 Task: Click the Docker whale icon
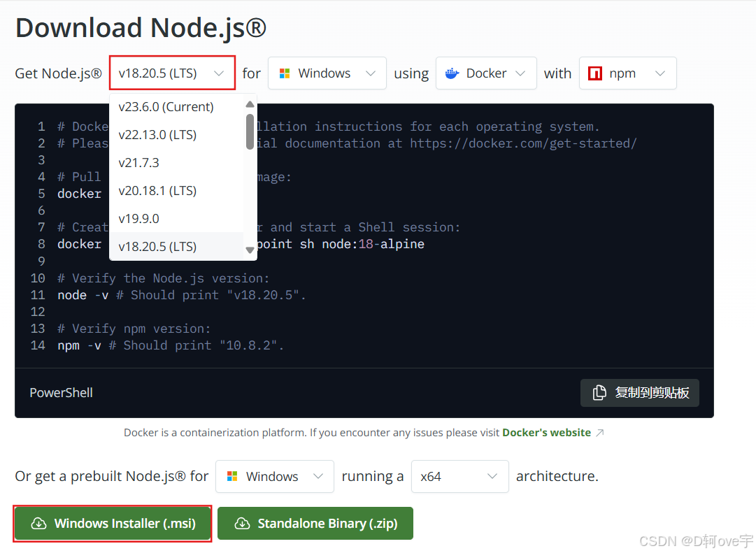coord(452,73)
